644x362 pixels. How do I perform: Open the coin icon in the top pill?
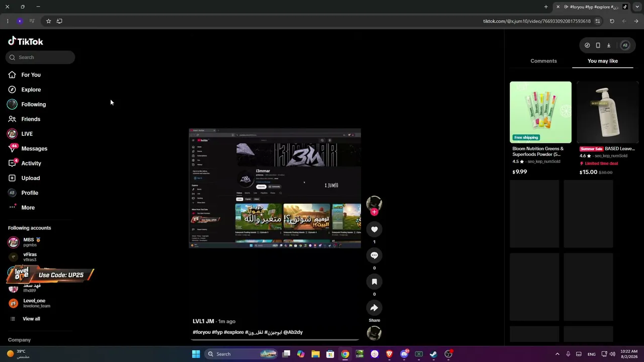click(587, 45)
